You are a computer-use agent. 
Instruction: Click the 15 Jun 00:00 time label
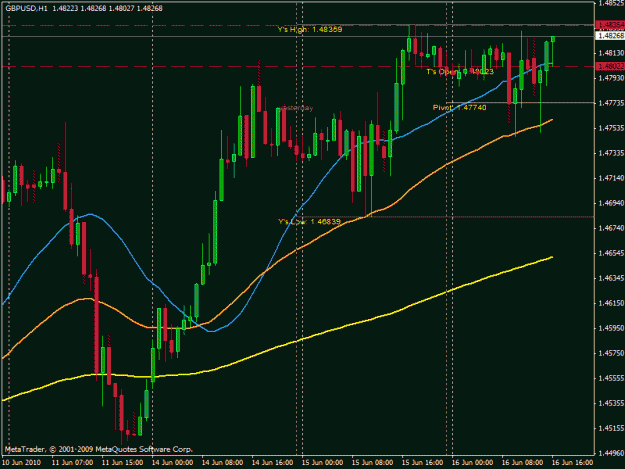pyautogui.click(x=322, y=462)
